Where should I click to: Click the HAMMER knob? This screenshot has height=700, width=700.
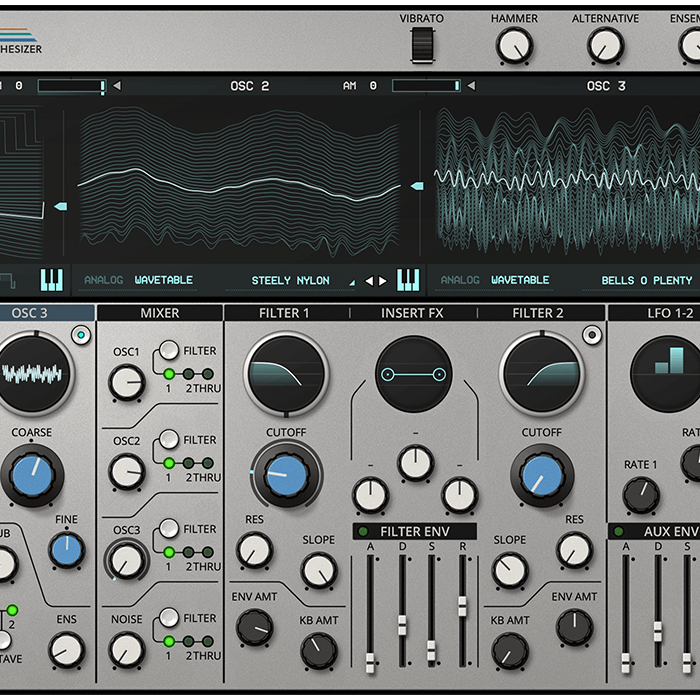tap(514, 46)
